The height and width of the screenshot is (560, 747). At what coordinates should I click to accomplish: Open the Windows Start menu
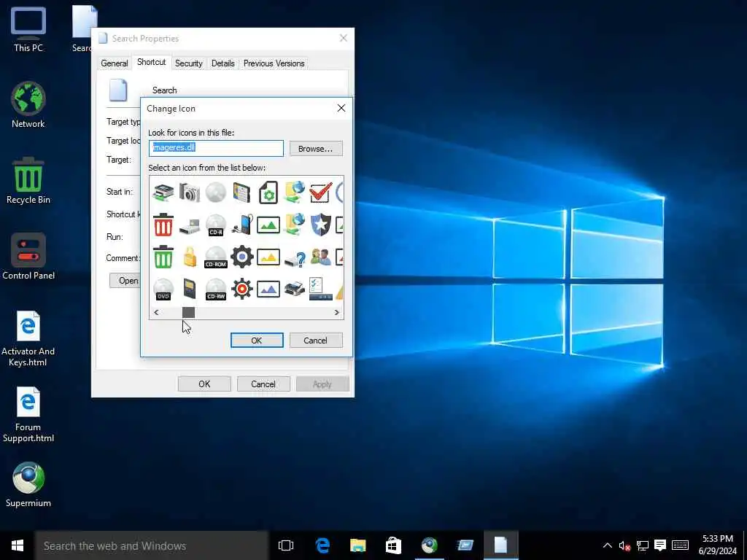[18, 545]
